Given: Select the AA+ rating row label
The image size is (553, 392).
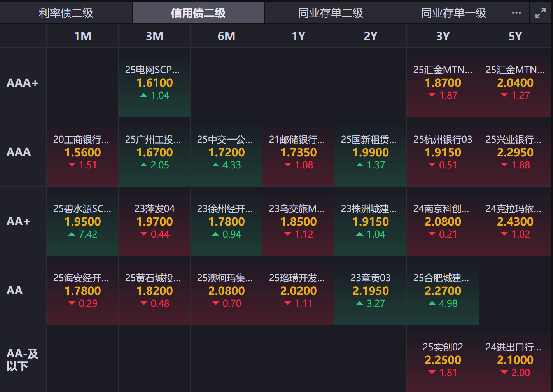Looking at the screenshot, I should point(18,221).
